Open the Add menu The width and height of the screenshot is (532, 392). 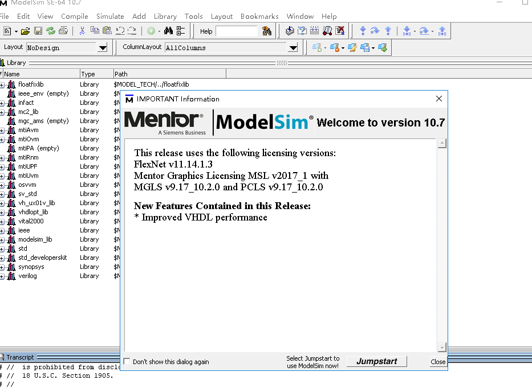click(x=139, y=17)
